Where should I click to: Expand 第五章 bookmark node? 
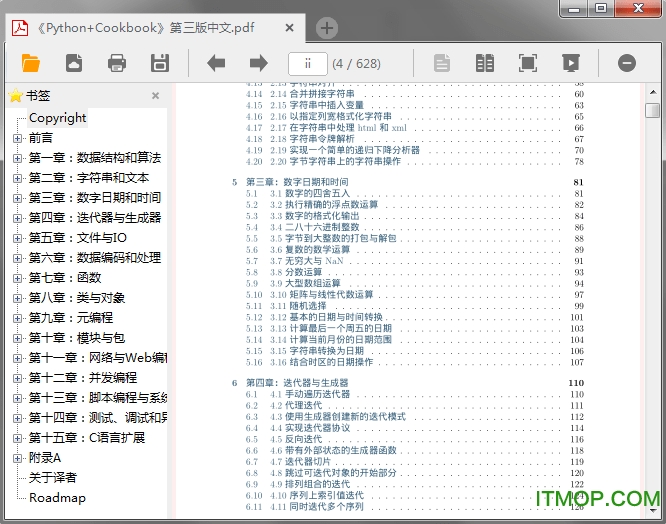point(17,238)
